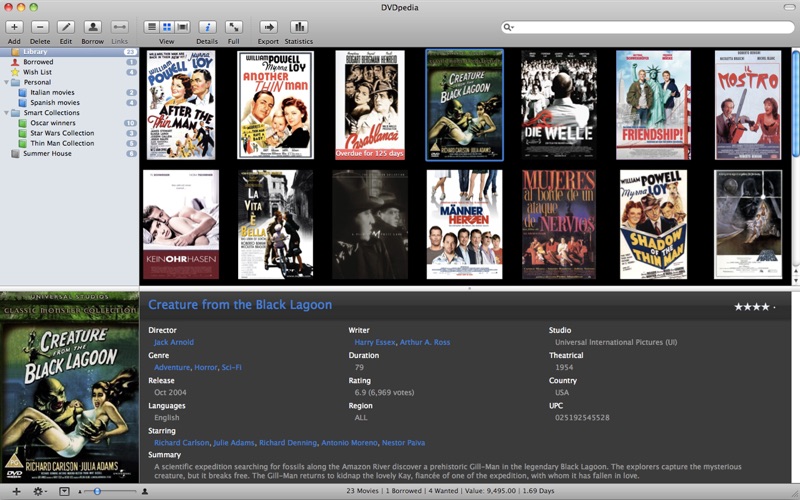Click the four-star rating control
The width and height of the screenshot is (800, 500).
(755, 307)
